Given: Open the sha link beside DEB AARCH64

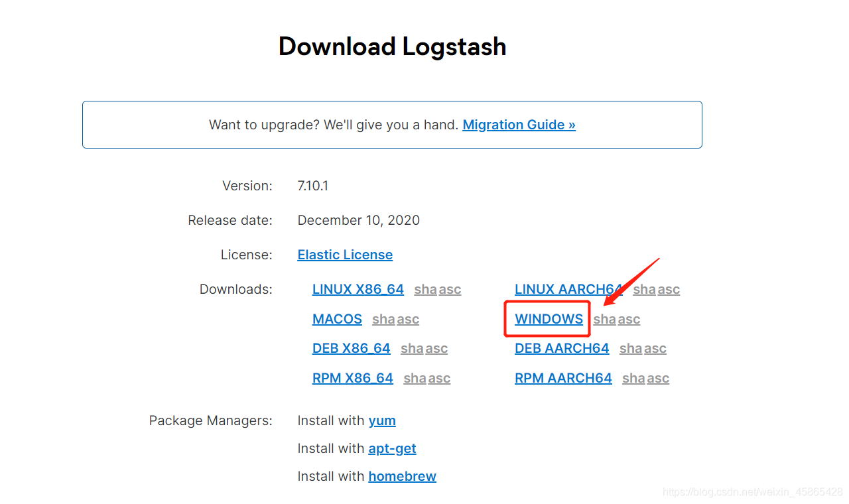Looking at the screenshot, I should point(631,348).
